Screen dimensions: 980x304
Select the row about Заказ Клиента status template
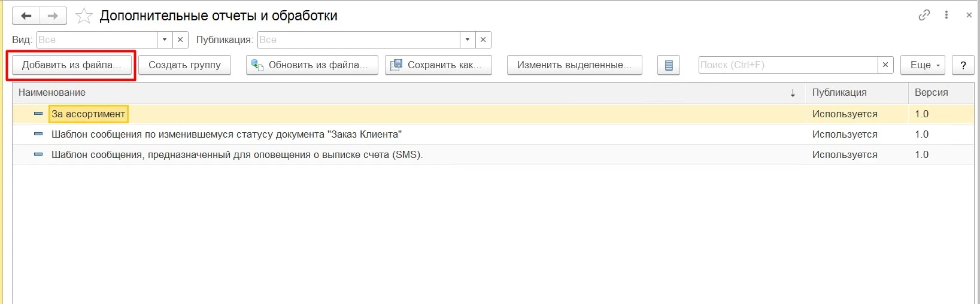[x=493, y=134]
